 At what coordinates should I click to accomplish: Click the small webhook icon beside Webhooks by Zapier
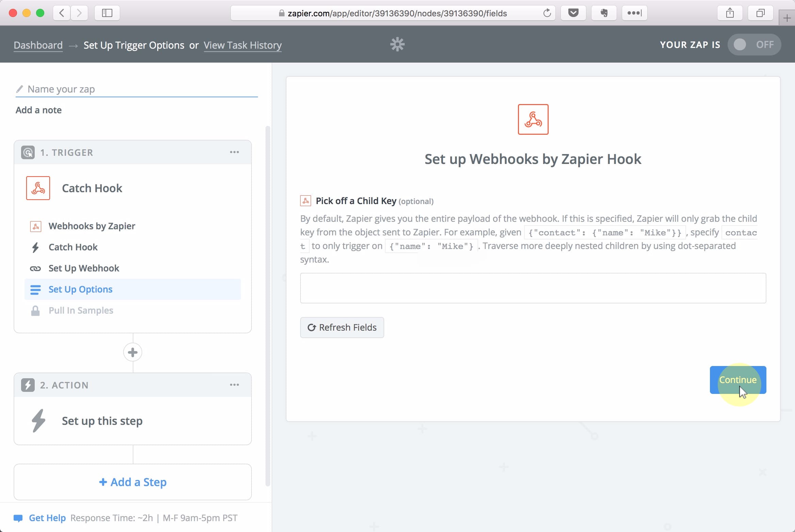coord(36,226)
